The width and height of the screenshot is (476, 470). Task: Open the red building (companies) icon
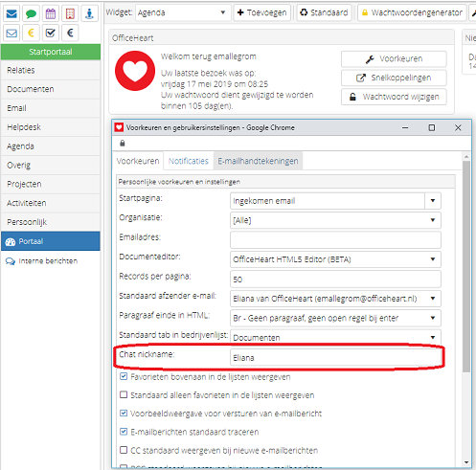coord(70,13)
